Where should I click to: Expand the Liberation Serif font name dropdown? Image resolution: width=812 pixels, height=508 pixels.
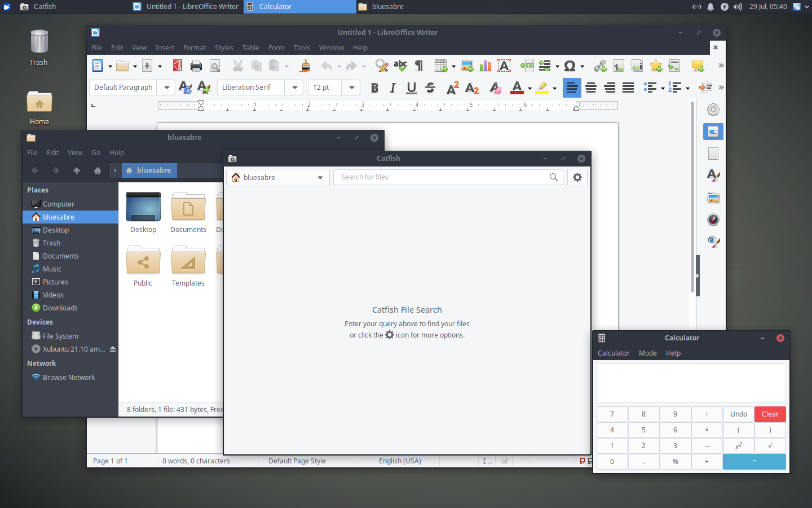tap(294, 87)
